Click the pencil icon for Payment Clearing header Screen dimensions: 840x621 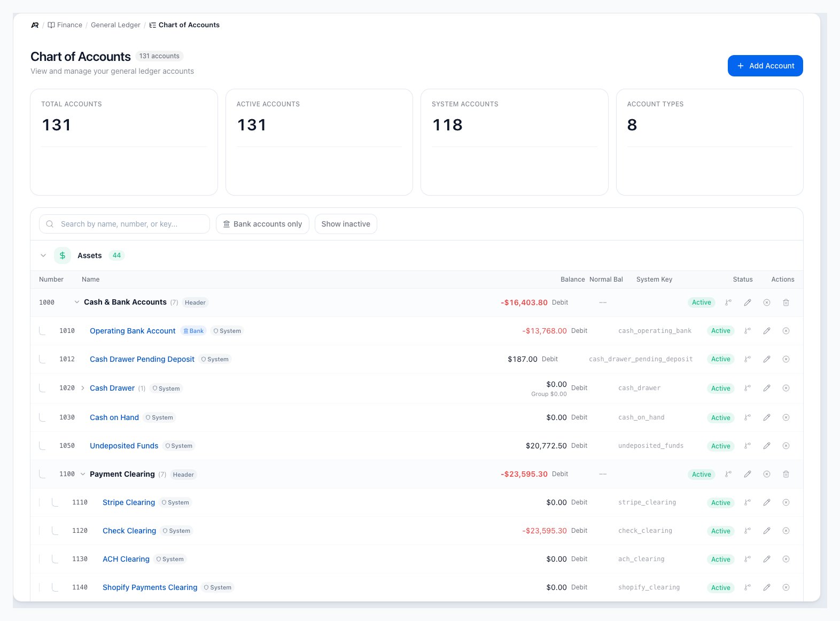748,474
